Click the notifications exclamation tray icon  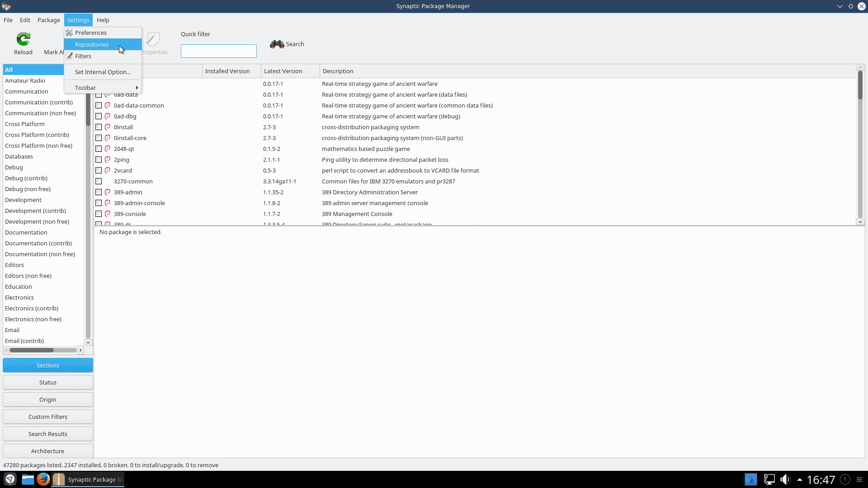[x=844, y=479]
